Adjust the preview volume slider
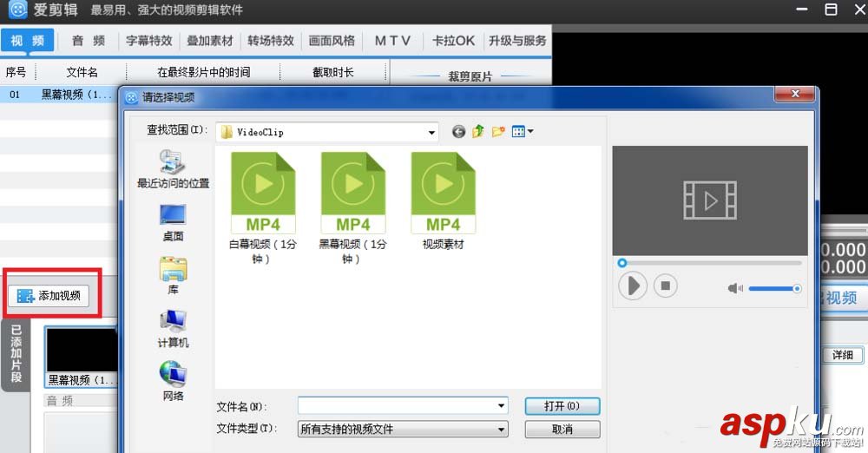Screen dimensions: 868x453 (774, 288)
